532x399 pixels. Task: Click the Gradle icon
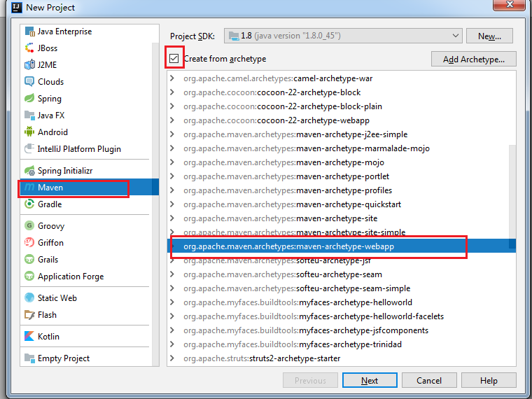point(29,204)
